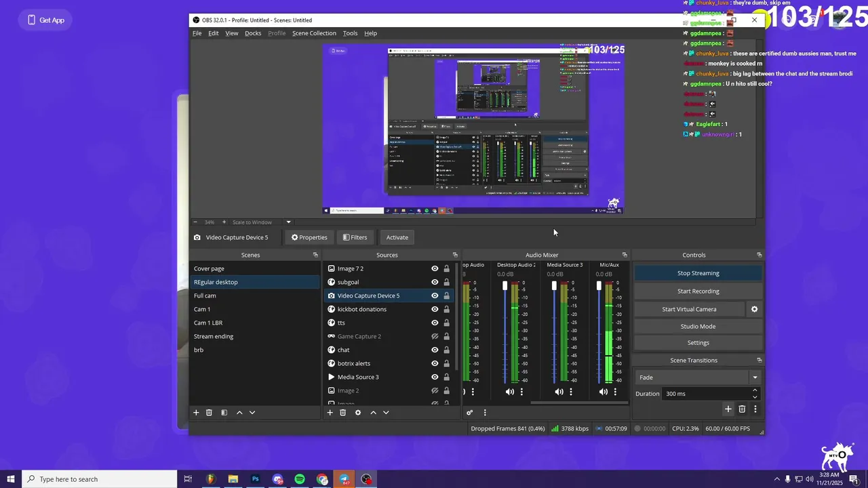This screenshot has height=488, width=868.
Task: Remove selected scene with trash icon
Action: [x=209, y=412]
